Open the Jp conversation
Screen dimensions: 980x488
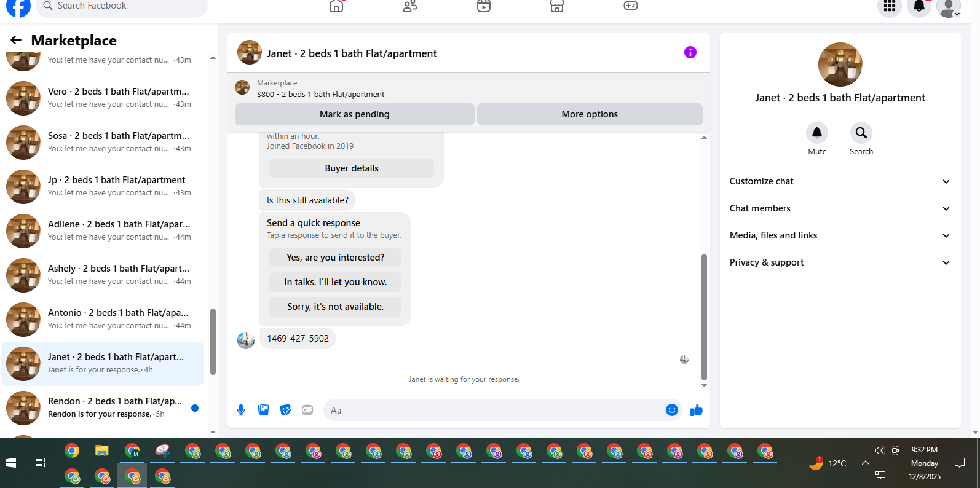[x=102, y=187]
